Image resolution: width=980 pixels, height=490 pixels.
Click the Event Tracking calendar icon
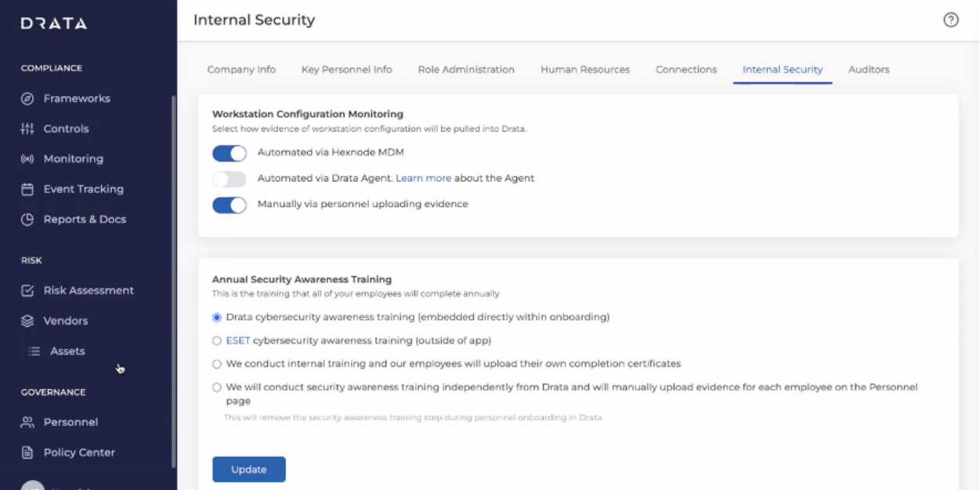[x=27, y=189]
